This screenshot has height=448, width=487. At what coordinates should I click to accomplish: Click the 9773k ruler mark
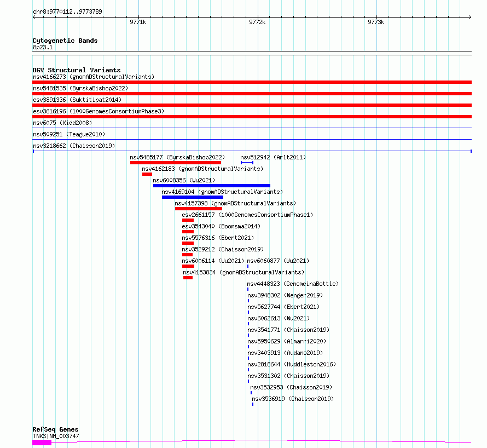[x=376, y=22]
